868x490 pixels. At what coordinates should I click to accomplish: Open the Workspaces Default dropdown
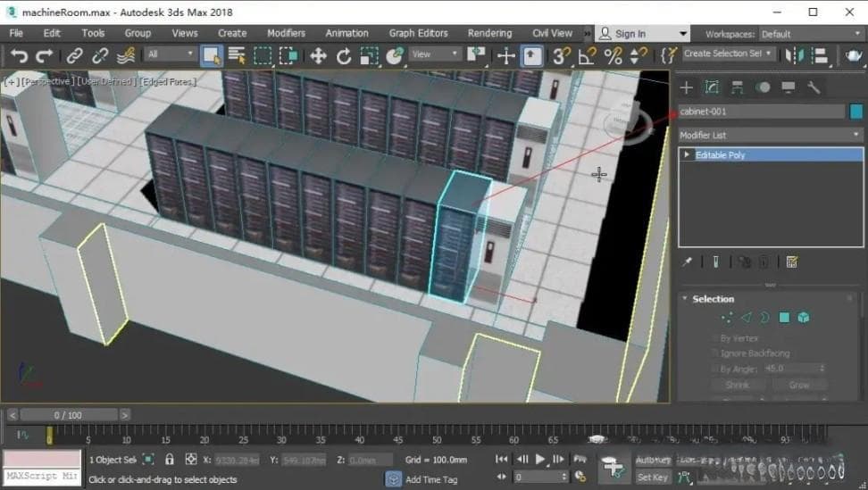pyautogui.click(x=811, y=34)
